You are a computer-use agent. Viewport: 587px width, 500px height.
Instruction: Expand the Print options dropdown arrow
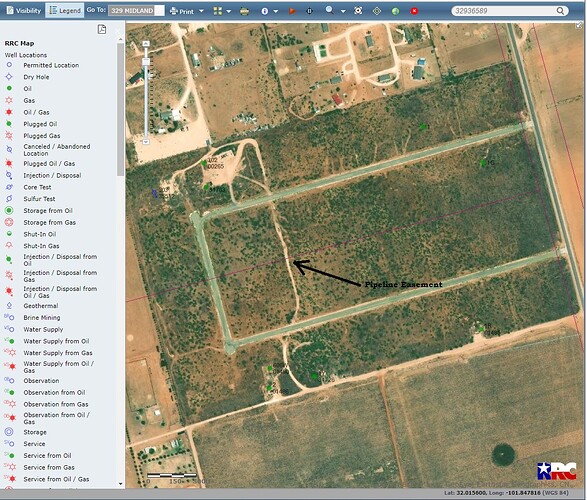click(201, 11)
